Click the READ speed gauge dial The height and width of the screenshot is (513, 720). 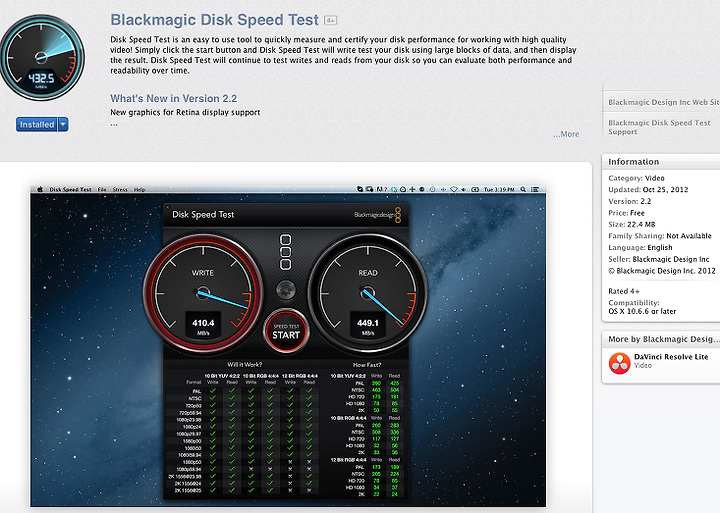(x=368, y=293)
